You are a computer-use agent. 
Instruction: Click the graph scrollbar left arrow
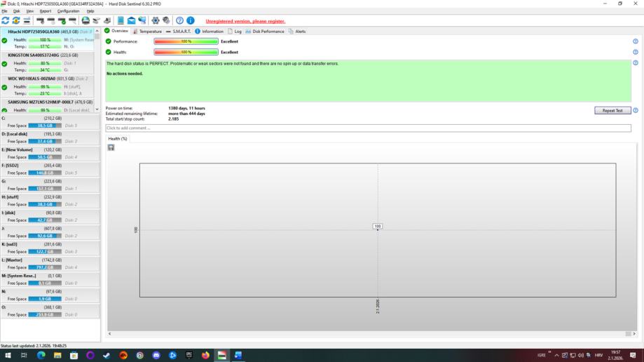tap(109, 334)
